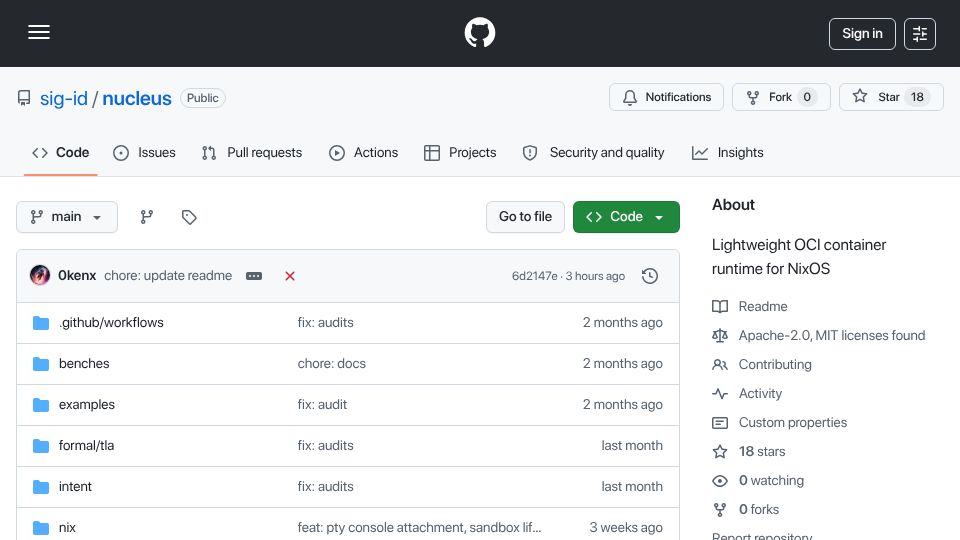Image resolution: width=960 pixels, height=540 pixels.
Task: Open the formal/tla folder
Action: click(86, 446)
